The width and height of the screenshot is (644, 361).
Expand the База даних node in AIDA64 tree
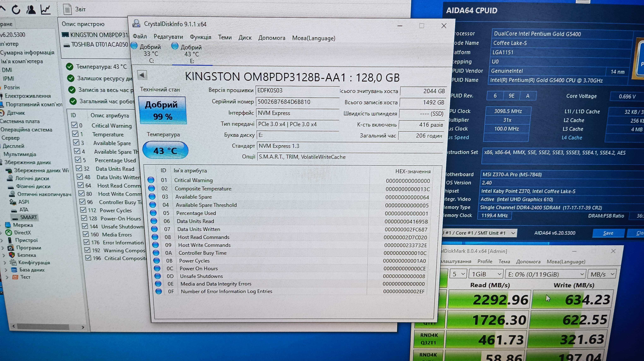6,270
